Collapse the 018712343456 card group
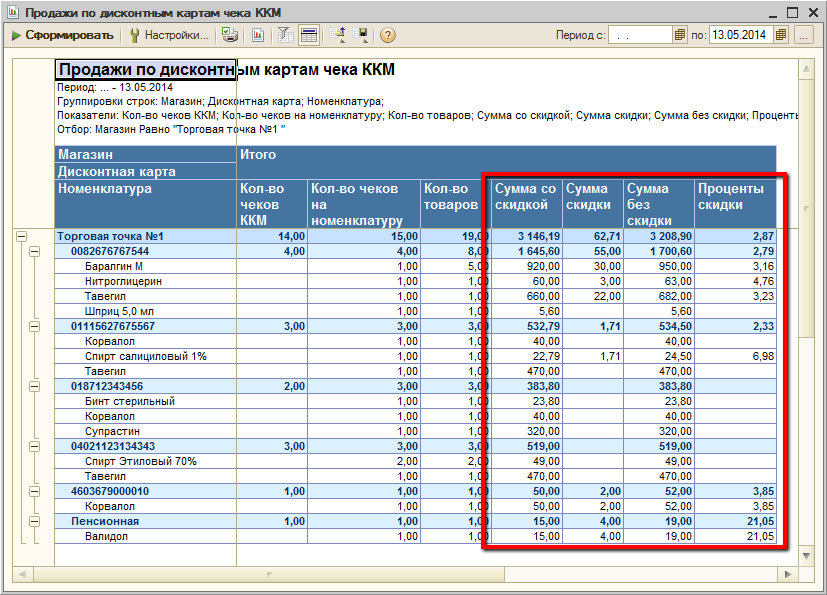The height and width of the screenshot is (595, 827). click(x=35, y=387)
